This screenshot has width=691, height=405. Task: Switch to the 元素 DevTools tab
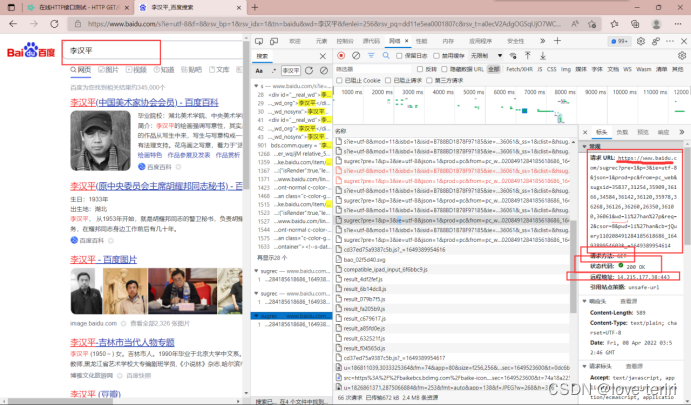coord(322,41)
